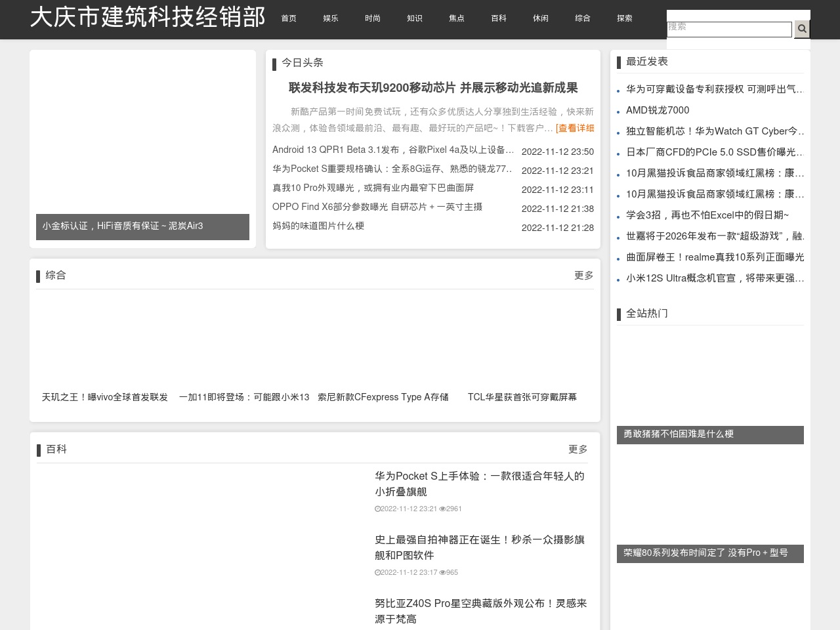Image resolution: width=840 pixels, height=630 pixels.
Task: Open 一加11即将登场 item
Action: pos(244,398)
